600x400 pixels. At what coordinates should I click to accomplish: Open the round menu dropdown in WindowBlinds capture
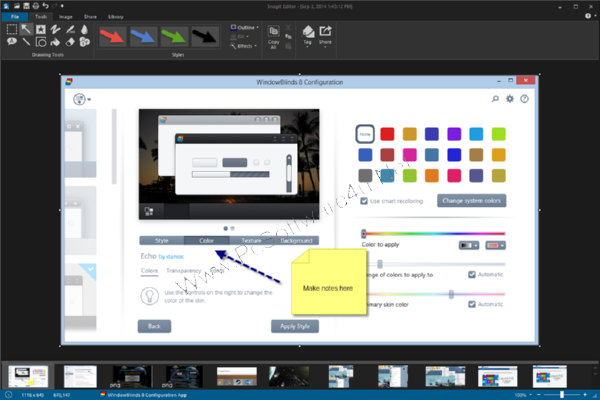coord(82,100)
